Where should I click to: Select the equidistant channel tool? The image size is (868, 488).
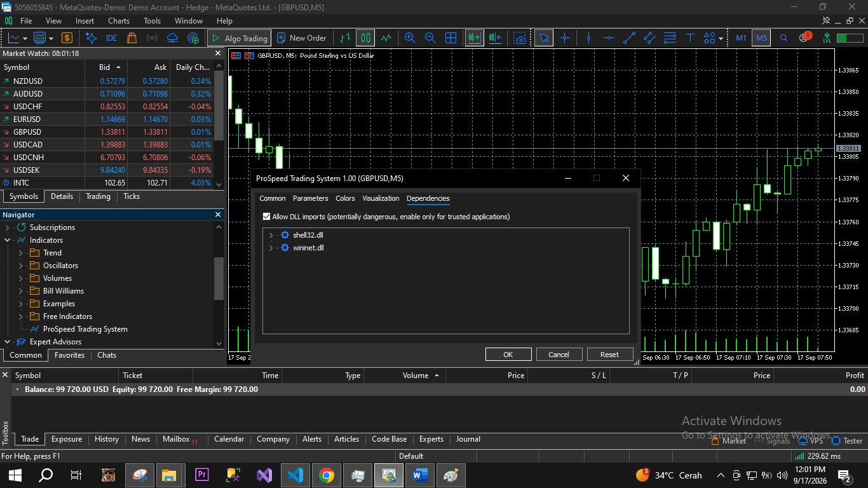(649, 38)
